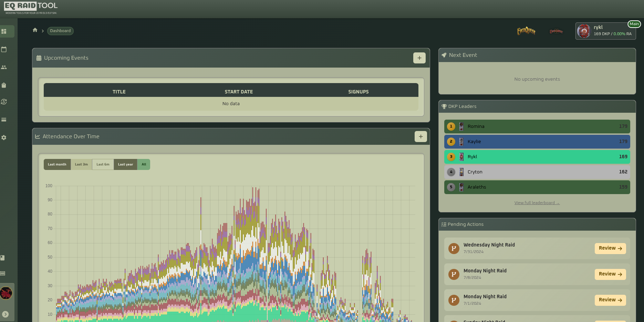Select the Last 3m attendance filter
644x322 pixels.
pyautogui.click(x=81, y=164)
